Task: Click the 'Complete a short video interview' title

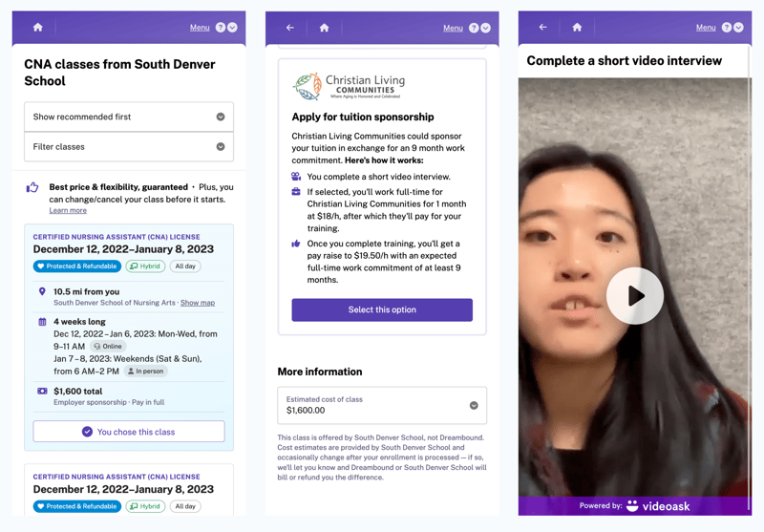Action: click(625, 61)
